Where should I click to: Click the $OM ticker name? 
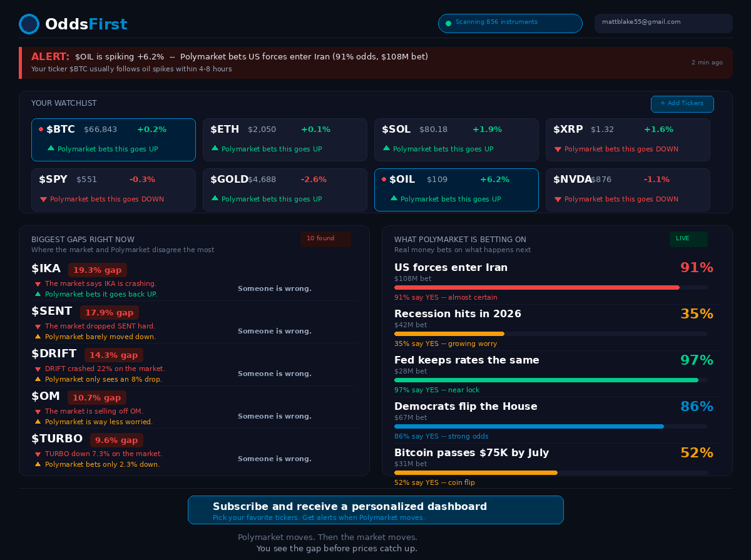46,397
